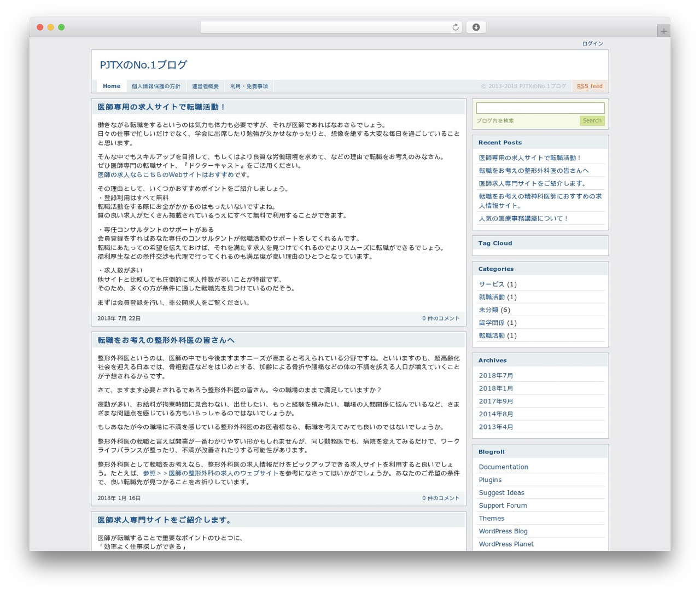Visit the WordPress Blog blogroll link
Image resolution: width=700 pixels, height=593 pixels.
click(x=503, y=532)
